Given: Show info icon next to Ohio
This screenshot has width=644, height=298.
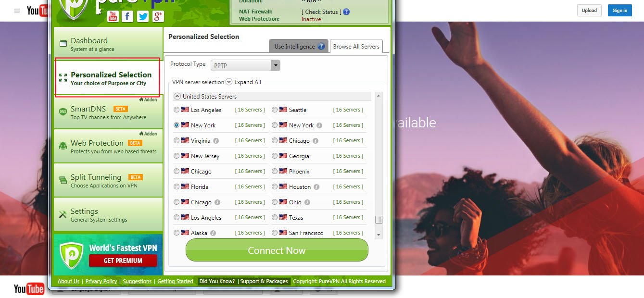Looking at the screenshot, I should click(307, 202).
